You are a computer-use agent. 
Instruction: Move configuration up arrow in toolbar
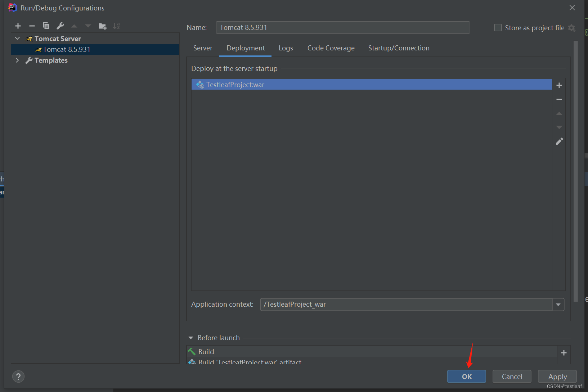(74, 26)
